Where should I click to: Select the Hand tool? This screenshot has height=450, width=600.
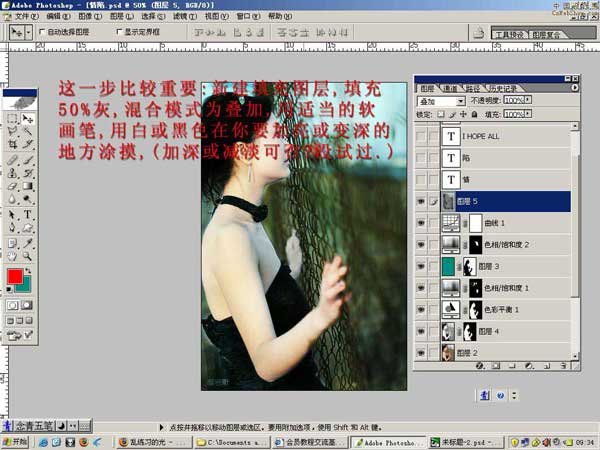point(12,256)
